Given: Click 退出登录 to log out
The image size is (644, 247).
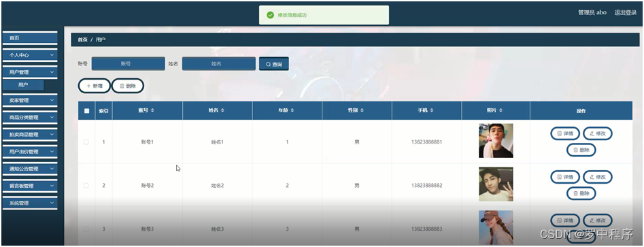Looking at the screenshot, I should point(625,12).
